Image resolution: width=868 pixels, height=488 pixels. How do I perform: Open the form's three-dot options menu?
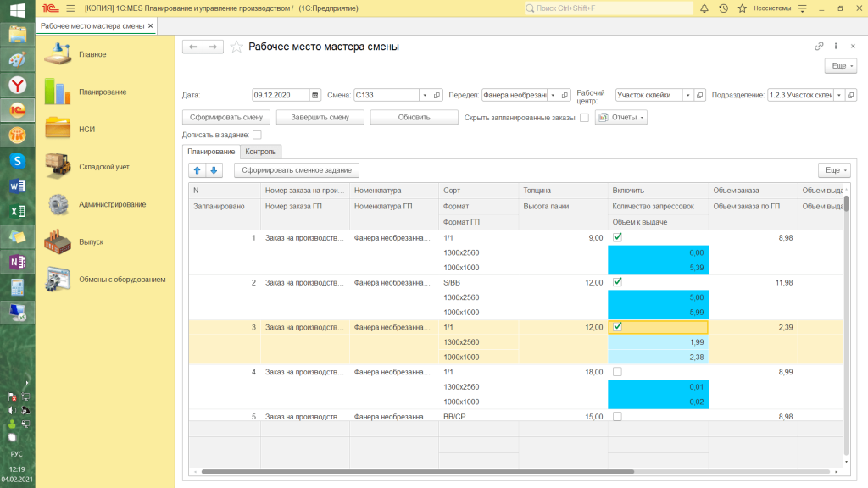click(836, 47)
